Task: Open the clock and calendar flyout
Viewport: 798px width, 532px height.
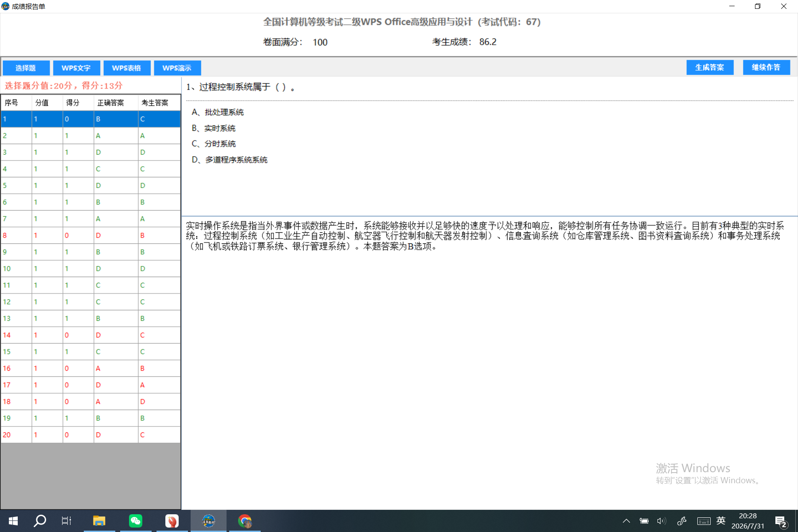Action: (x=748, y=521)
